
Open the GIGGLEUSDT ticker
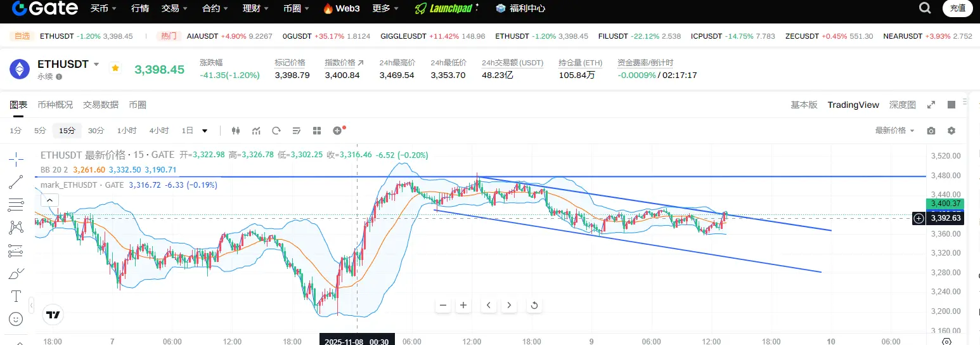[x=433, y=36]
